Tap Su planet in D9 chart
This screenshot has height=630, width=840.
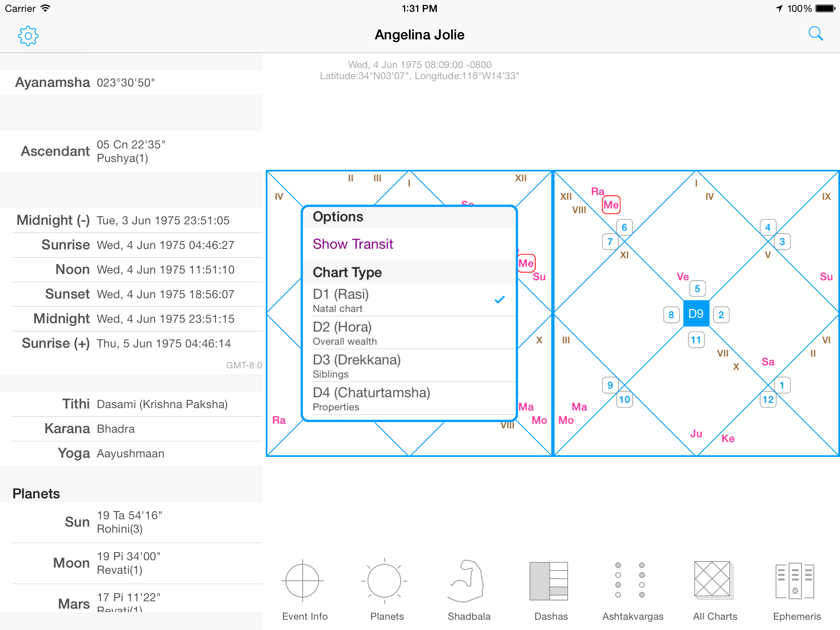coord(826,277)
